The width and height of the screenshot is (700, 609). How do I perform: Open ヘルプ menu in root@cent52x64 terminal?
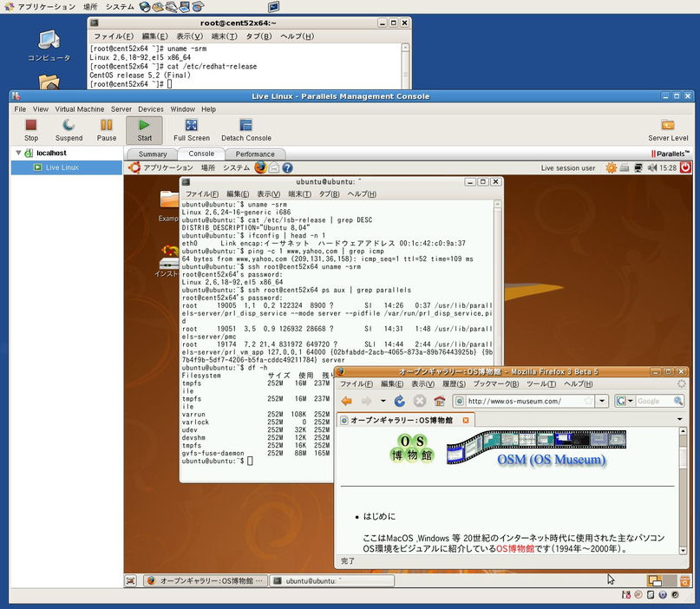coord(297,36)
